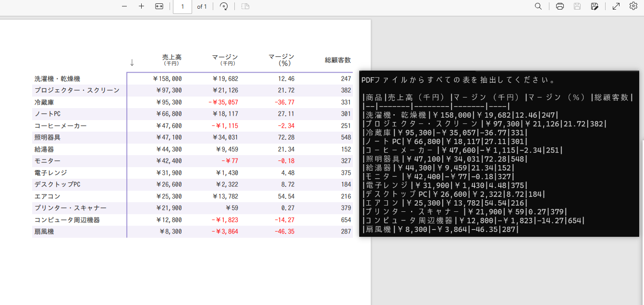Open the page view layout icon

tap(245, 6)
